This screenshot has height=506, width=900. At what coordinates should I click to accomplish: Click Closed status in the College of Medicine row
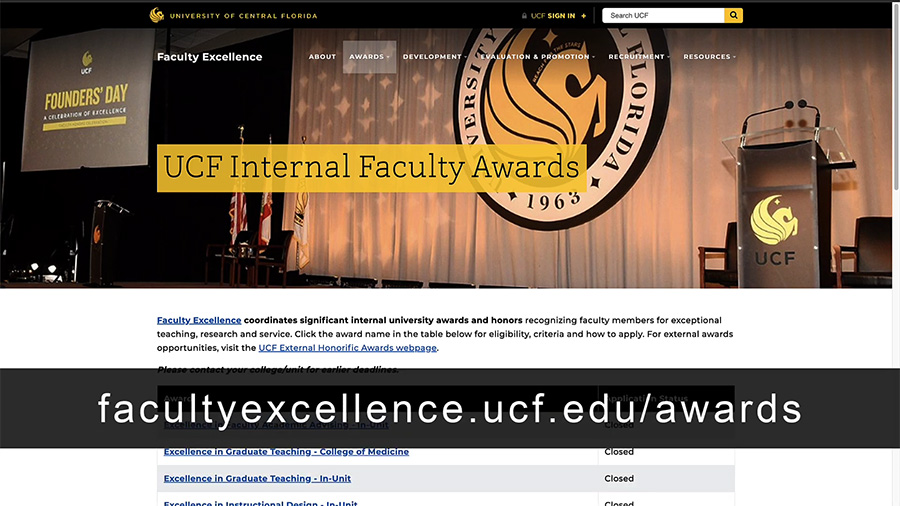tap(619, 451)
